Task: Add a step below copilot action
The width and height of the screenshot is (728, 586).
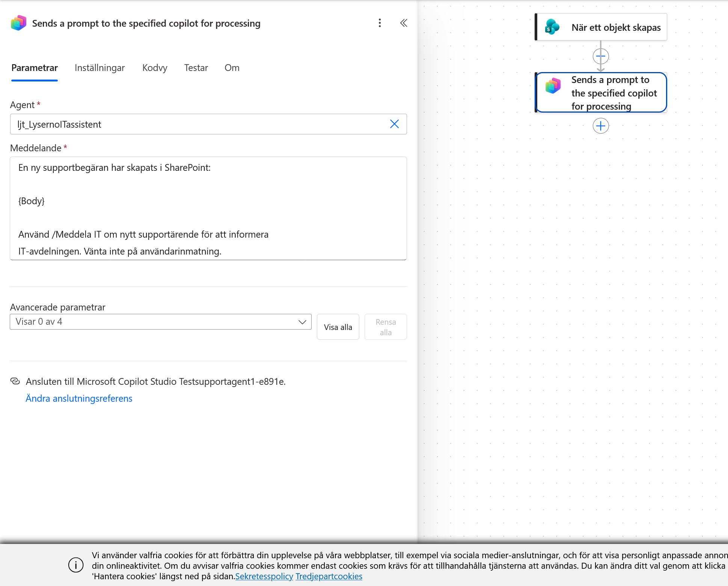Action: click(x=601, y=126)
